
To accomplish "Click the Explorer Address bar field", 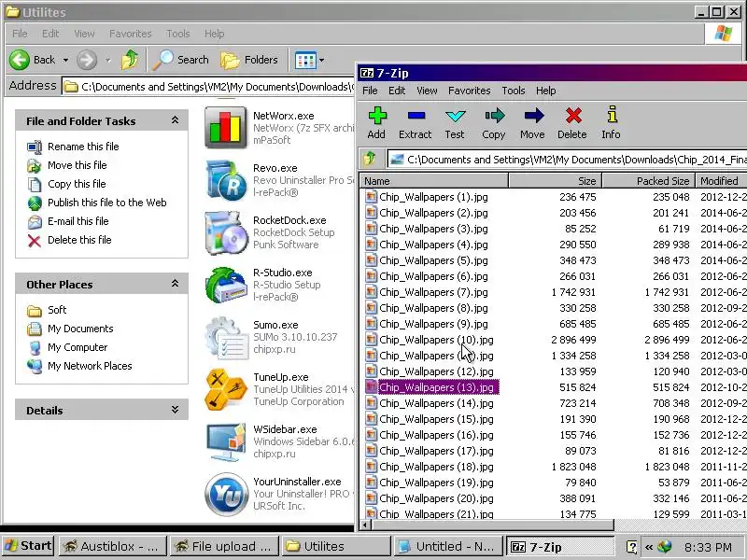I will [208, 87].
